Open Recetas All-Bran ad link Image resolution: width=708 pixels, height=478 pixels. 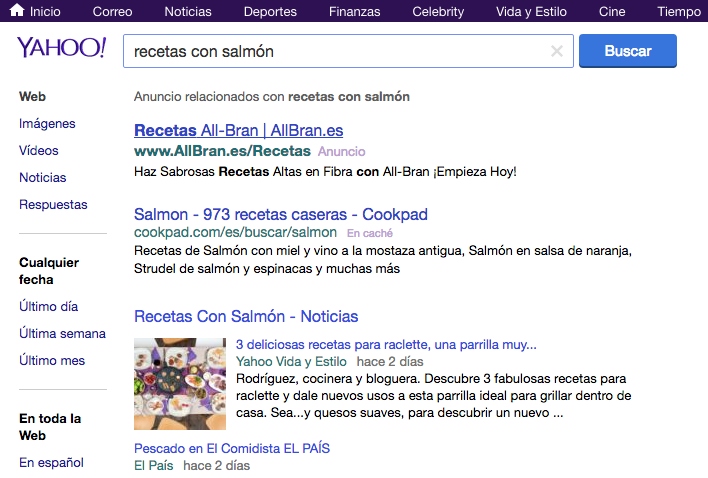pyautogui.click(x=238, y=130)
